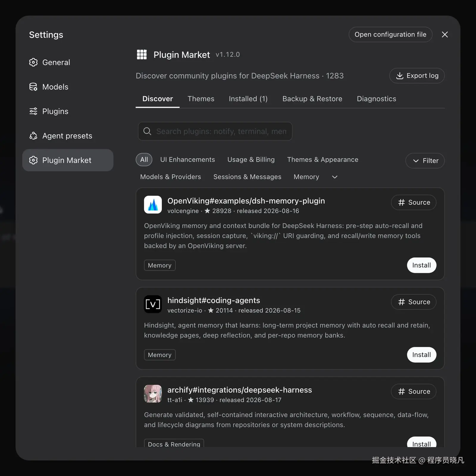Install the hindsight coding-agents plugin
This screenshot has height=476, width=476.
pyautogui.click(x=422, y=355)
